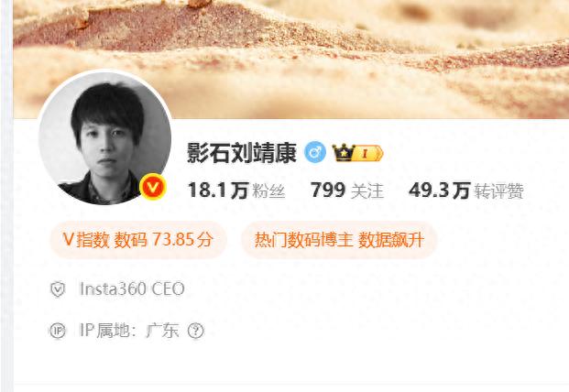The width and height of the screenshot is (569, 392).
Task: Open the 18.1万 粉丝 followers list
Action: click(x=236, y=191)
